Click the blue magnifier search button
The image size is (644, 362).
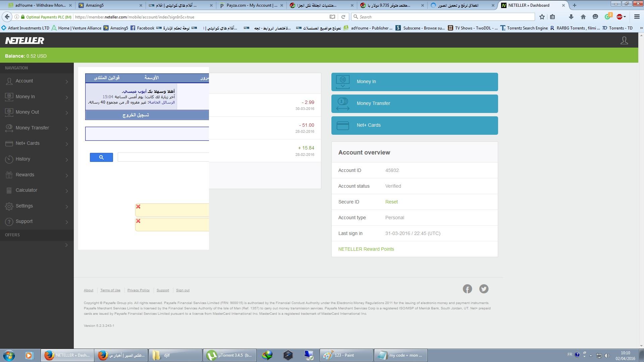[101, 157]
